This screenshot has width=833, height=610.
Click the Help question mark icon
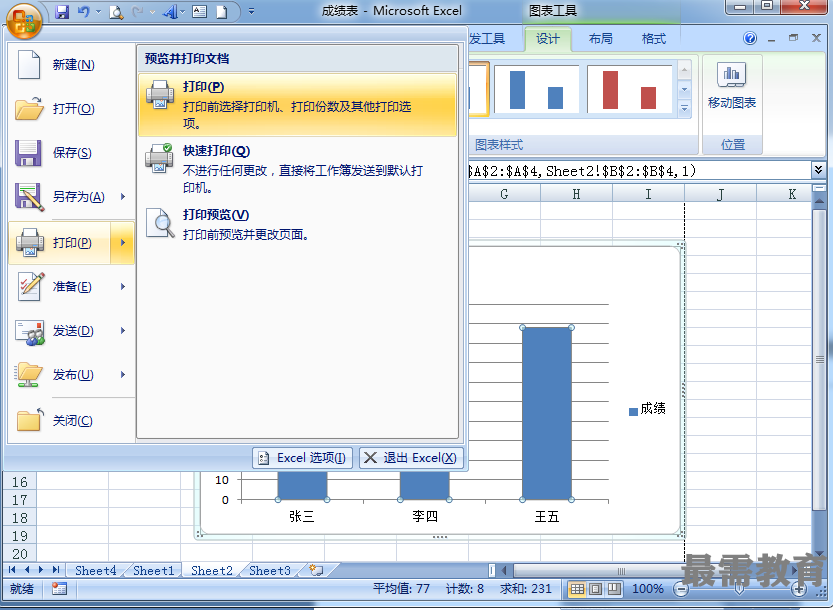click(750, 38)
